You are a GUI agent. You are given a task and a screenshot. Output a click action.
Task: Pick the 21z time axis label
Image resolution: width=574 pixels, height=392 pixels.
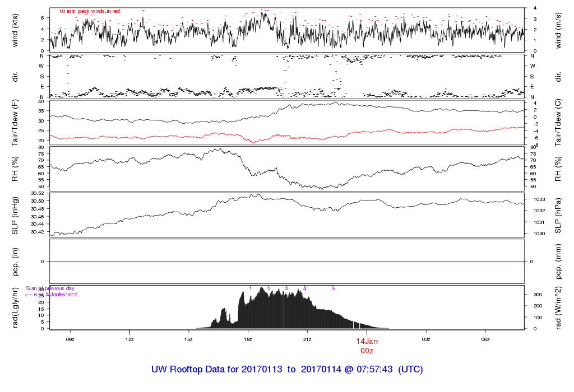tap(307, 338)
